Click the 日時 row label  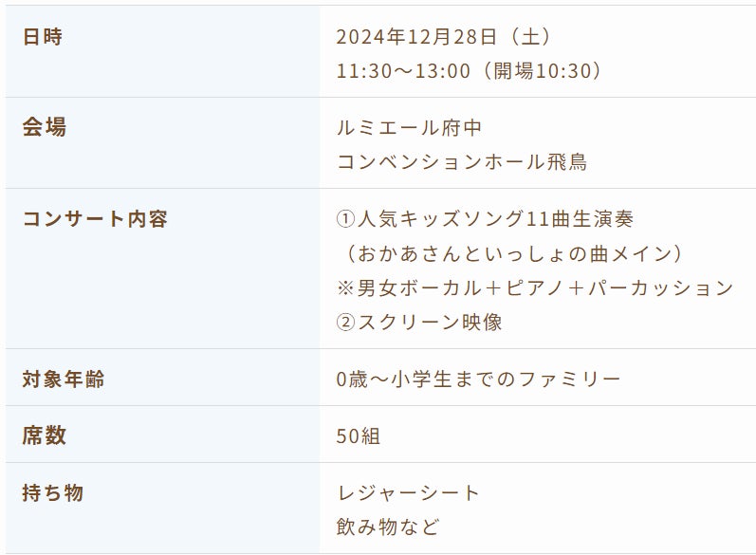pyautogui.click(x=44, y=37)
